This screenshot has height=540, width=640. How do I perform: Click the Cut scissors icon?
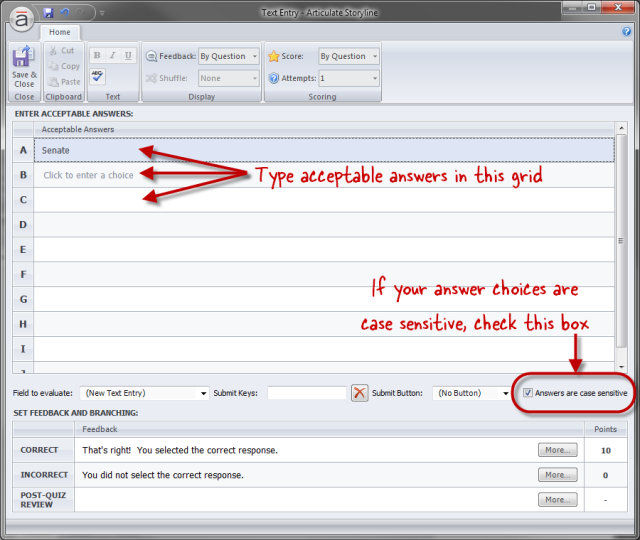tap(53, 51)
